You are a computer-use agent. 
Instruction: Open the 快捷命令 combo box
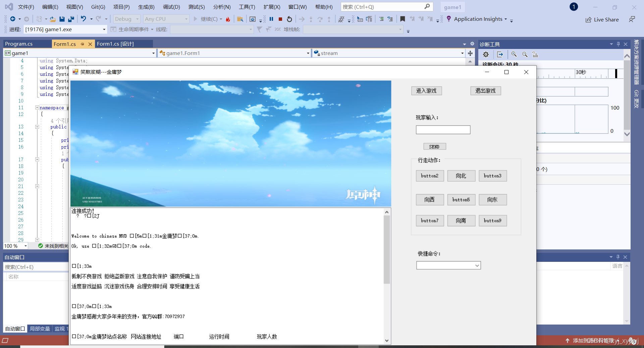coord(448,266)
